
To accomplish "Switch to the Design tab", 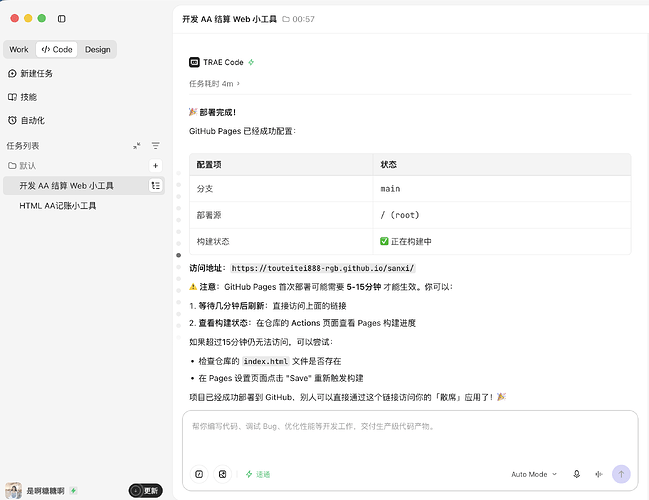I will coord(97,49).
